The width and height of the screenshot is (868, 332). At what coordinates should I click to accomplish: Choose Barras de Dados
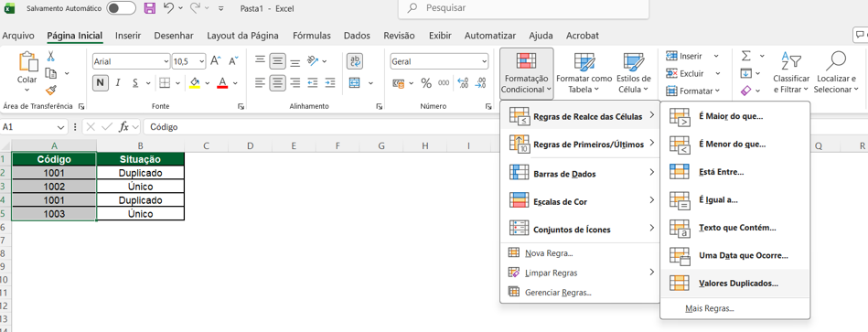pos(580,174)
